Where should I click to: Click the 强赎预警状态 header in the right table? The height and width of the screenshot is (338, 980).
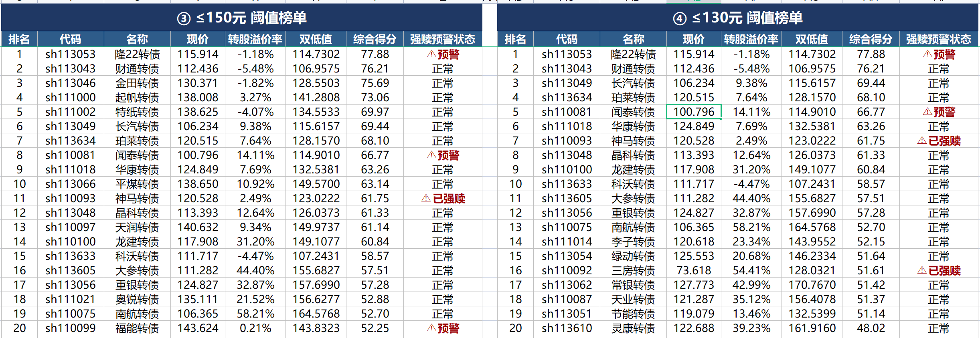[x=939, y=39]
